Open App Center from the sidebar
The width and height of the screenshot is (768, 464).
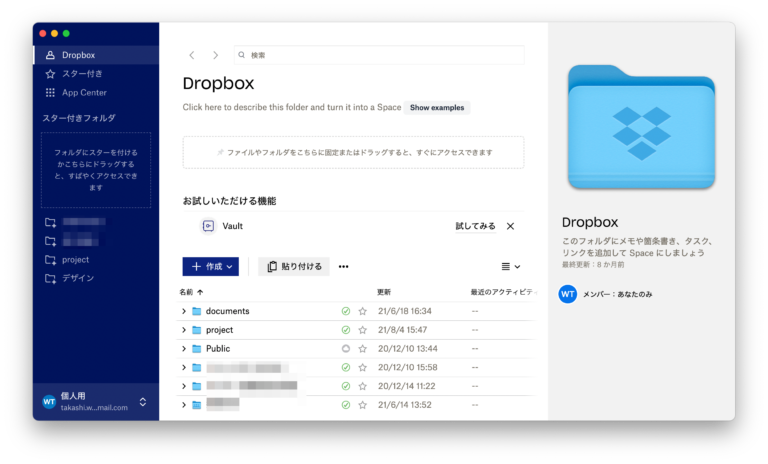click(84, 93)
